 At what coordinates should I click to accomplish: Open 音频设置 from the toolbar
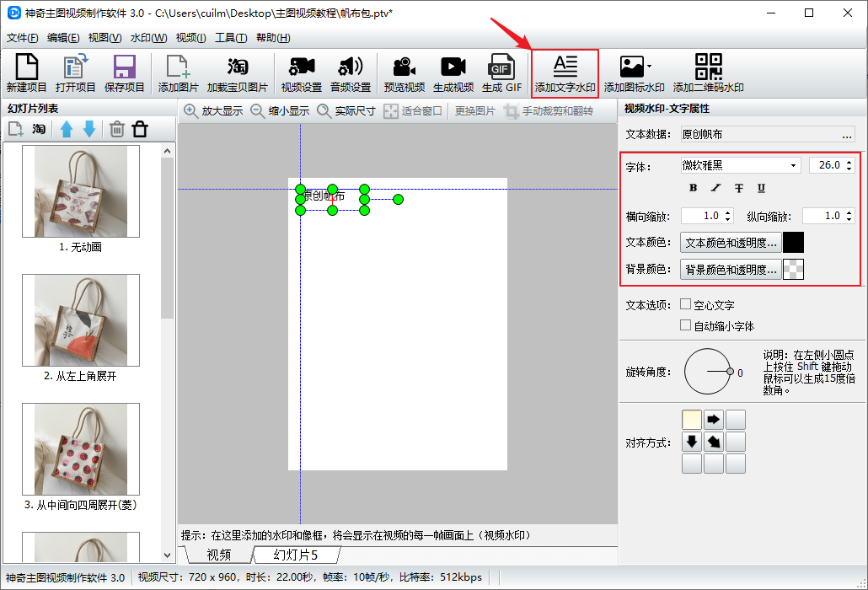tap(351, 73)
